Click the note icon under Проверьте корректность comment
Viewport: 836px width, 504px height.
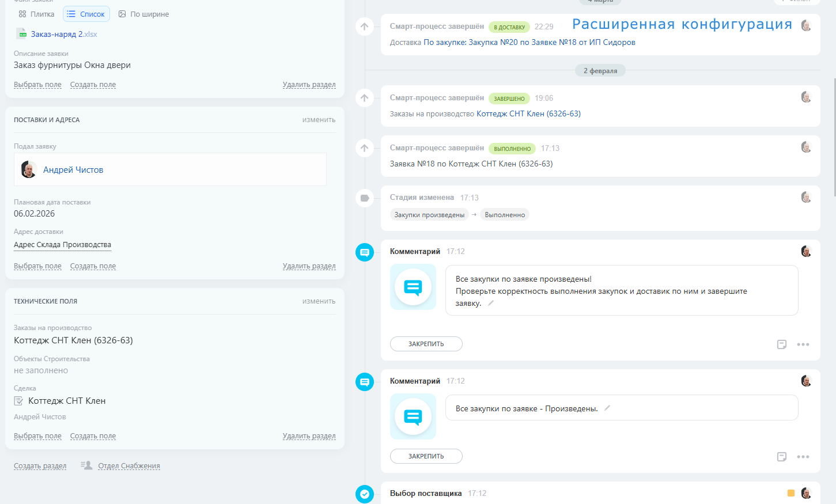click(782, 344)
